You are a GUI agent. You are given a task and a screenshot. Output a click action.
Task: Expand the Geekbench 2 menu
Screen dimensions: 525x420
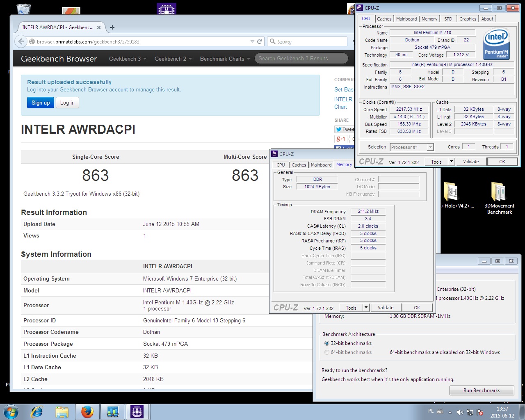(173, 59)
